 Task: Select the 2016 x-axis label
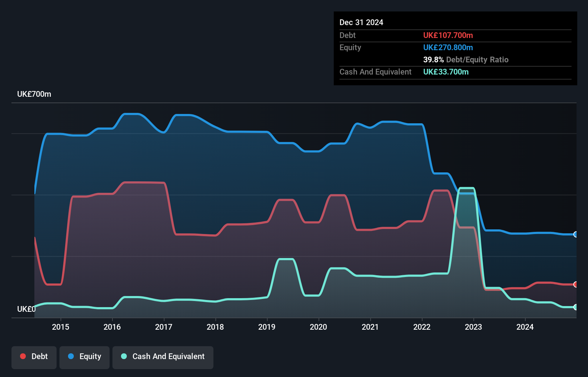coord(112,327)
